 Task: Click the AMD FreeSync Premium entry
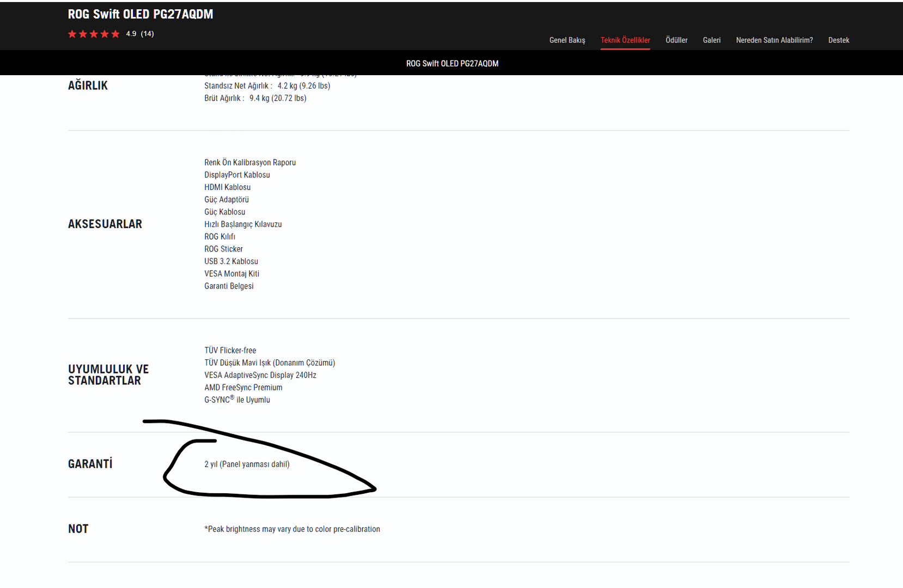(x=243, y=388)
